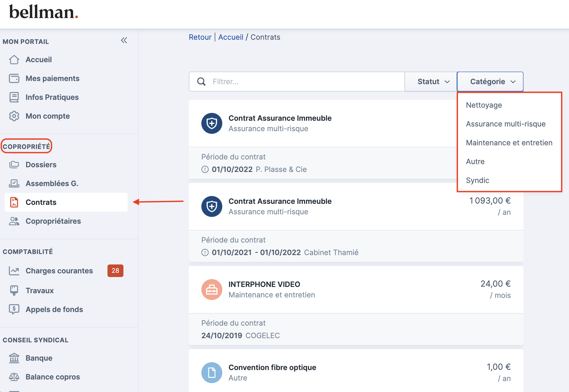Screen dimensions: 569x392
Task: Select Nettoyage from category list
Action: (x=484, y=105)
